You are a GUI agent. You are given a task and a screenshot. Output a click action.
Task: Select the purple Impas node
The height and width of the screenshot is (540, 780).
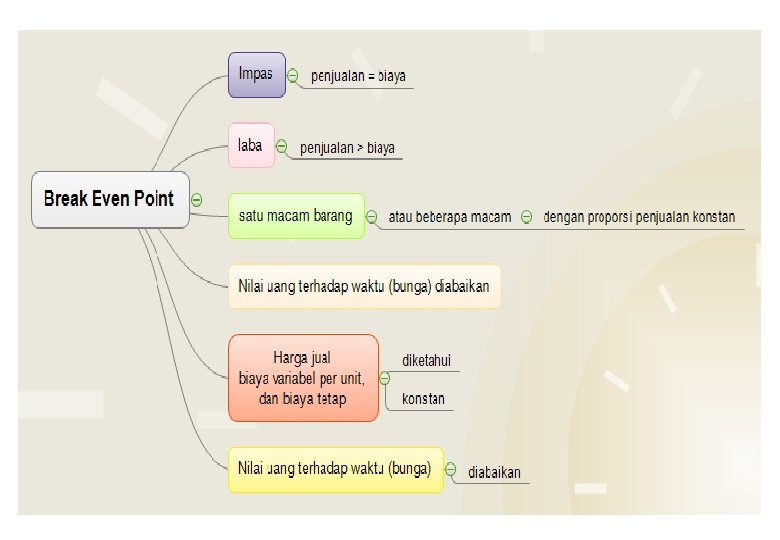[256, 75]
